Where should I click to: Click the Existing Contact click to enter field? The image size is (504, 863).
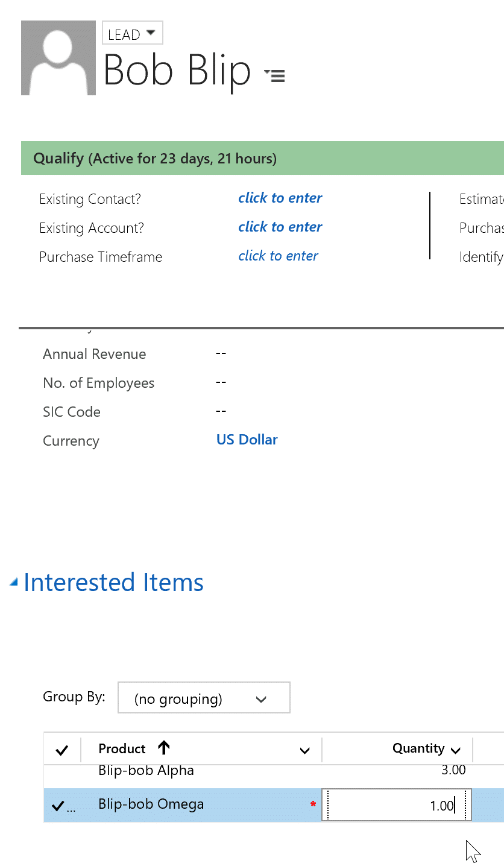280,198
